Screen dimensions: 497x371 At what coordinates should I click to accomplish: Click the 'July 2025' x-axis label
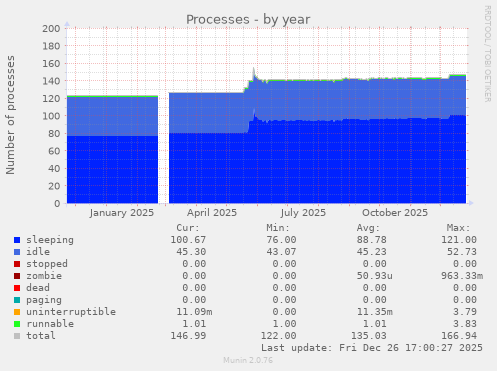(303, 213)
